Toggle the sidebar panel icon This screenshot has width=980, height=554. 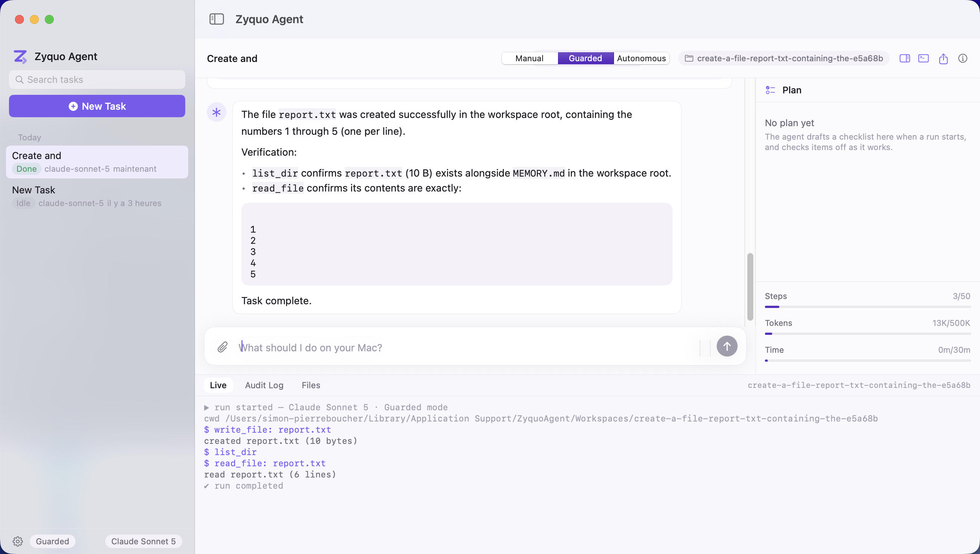[217, 19]
